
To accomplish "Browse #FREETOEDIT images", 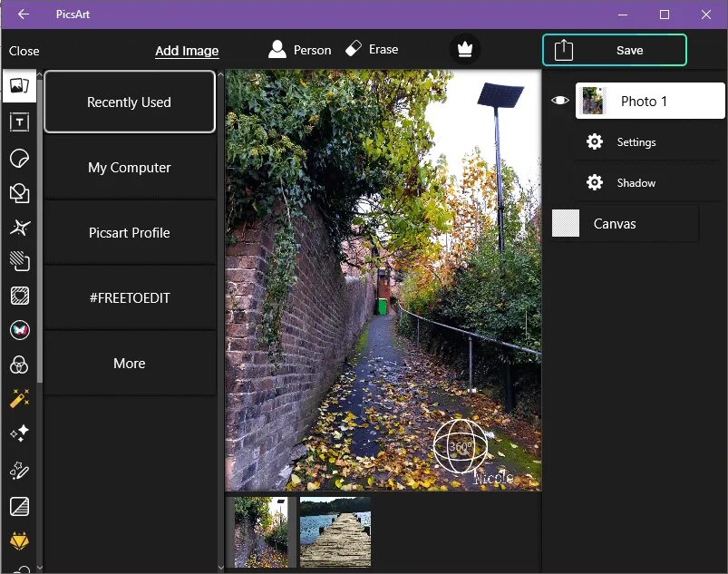I will [x=130, y=297].
